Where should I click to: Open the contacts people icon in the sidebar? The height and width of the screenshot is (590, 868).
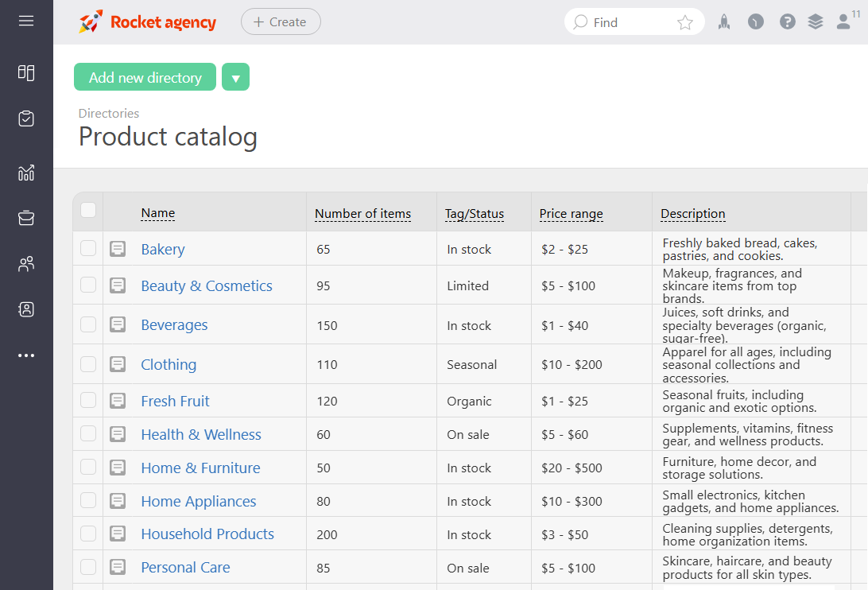coord(26,263)
